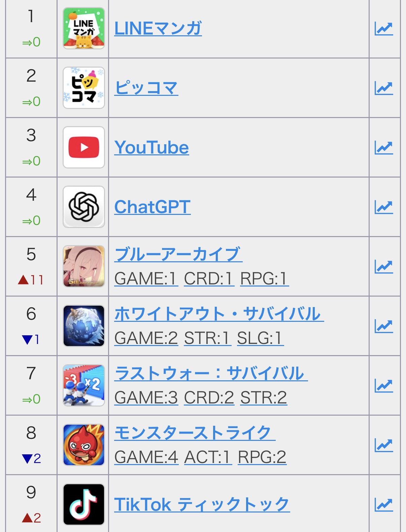Viewport: 406px width, 532px height.
Task: Open the YouTube app link
Action: click(x=151, y=148)
